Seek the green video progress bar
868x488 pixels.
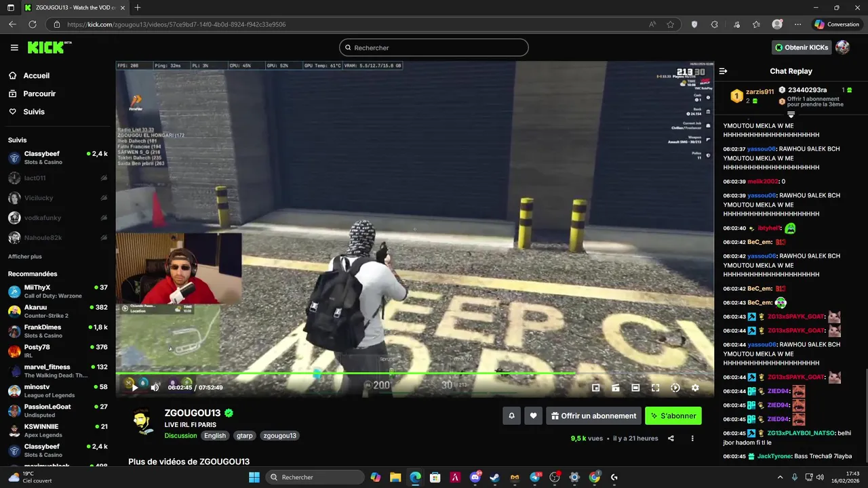pos(414,373)
